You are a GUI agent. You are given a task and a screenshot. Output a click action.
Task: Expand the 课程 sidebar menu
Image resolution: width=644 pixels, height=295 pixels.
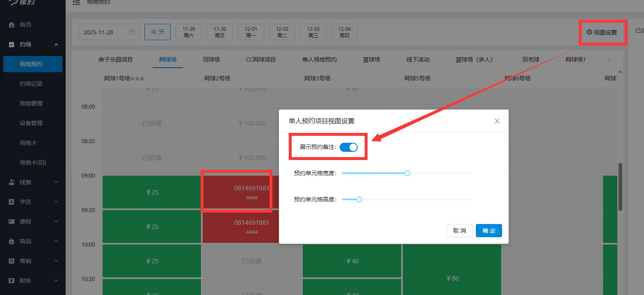(56, 222)
